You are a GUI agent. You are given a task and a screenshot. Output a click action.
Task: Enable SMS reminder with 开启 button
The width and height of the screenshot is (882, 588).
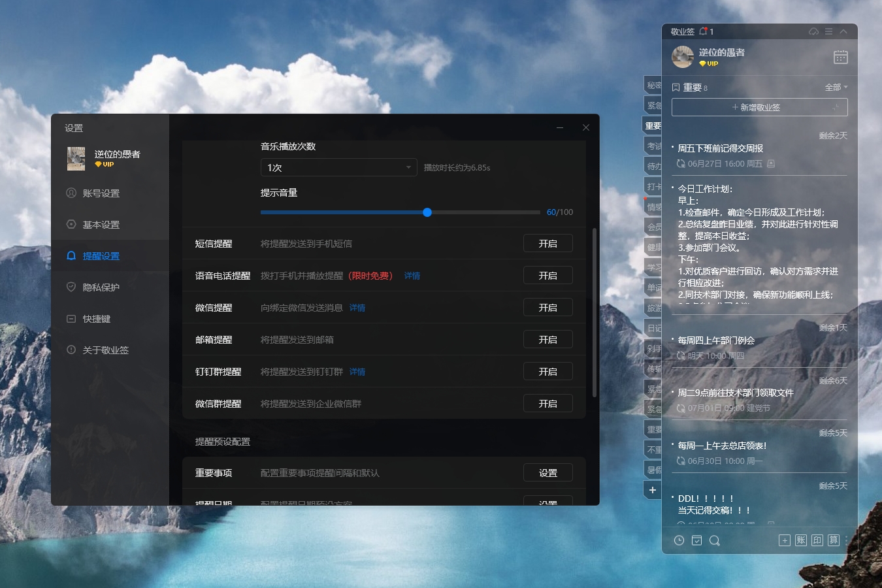coord(547,244)
